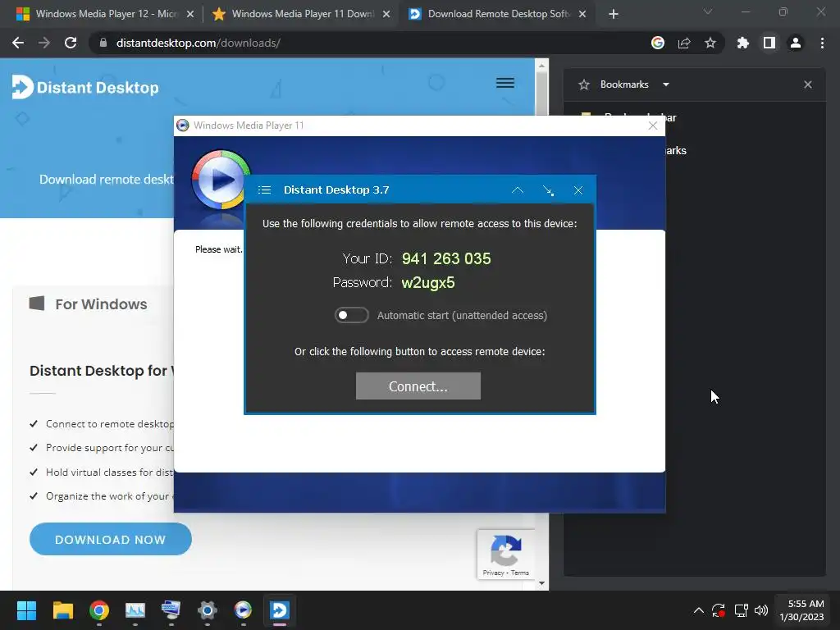Bookmark this page with the star icon

[710, 43]
